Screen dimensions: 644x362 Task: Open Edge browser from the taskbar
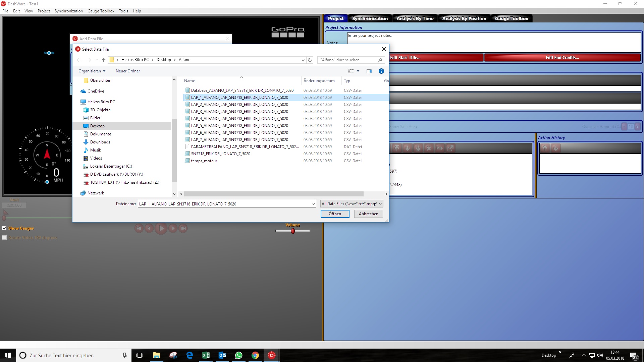(190, 355)
